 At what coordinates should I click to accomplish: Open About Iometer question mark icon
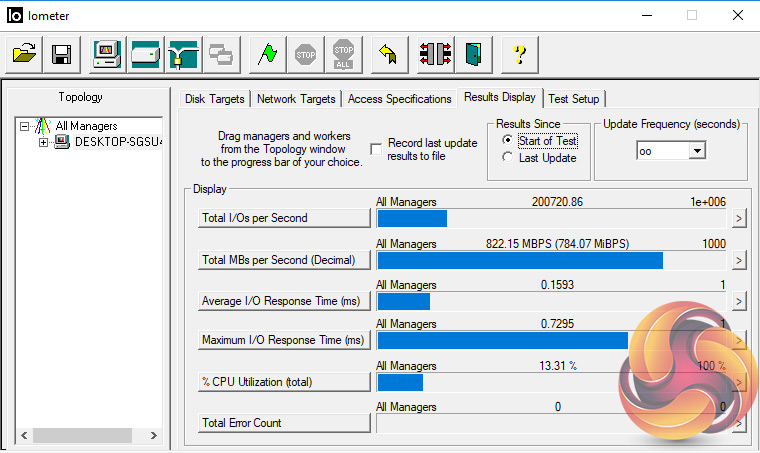point(519,54)
